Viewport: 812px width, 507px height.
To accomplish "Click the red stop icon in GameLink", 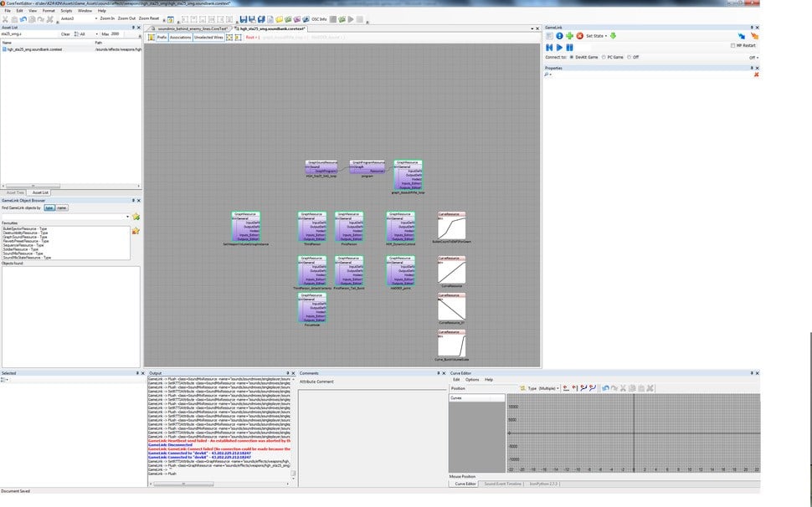I will click(x=579, y=36).
